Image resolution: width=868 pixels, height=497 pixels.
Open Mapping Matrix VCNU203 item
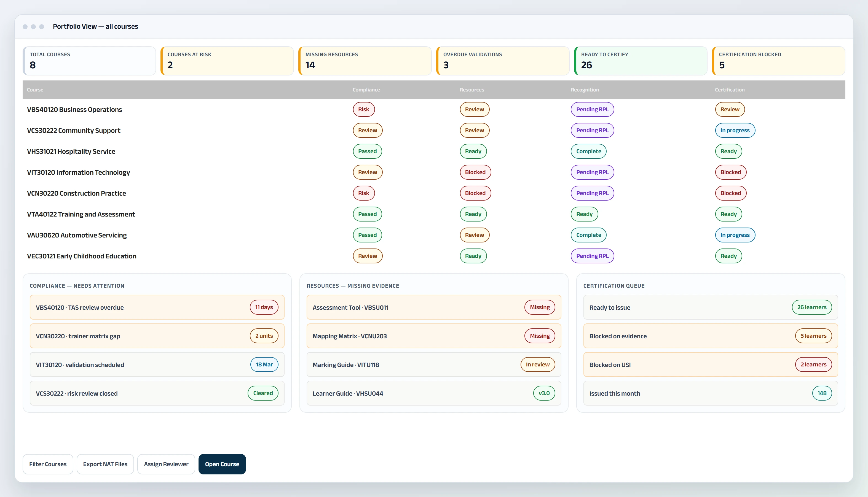point(434,336)
